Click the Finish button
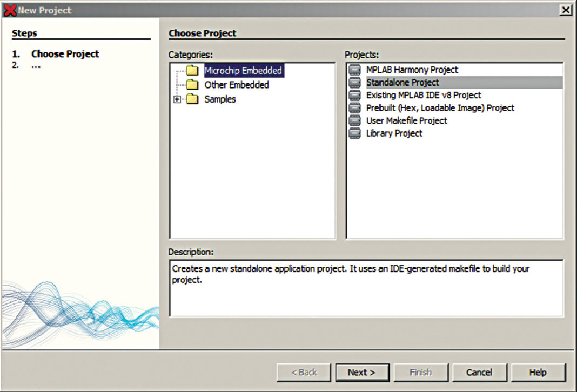This screenshot has height=392, width=577. click(x=421, y=372)
